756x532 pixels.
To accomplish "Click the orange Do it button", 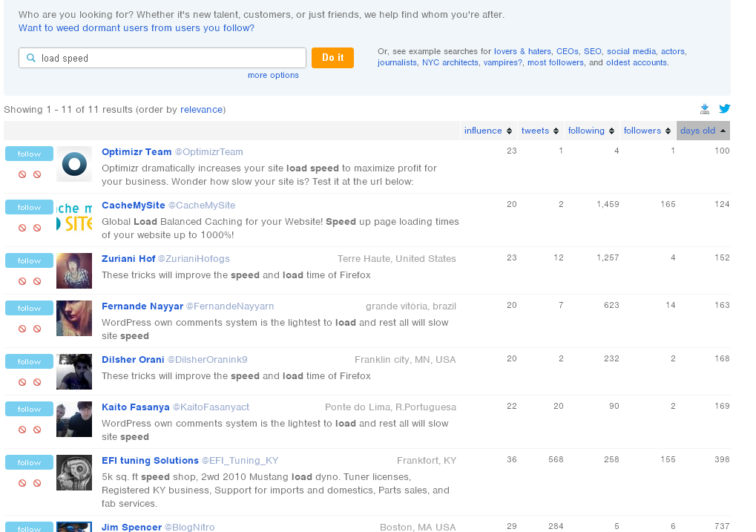I will [x=332, y=58].
